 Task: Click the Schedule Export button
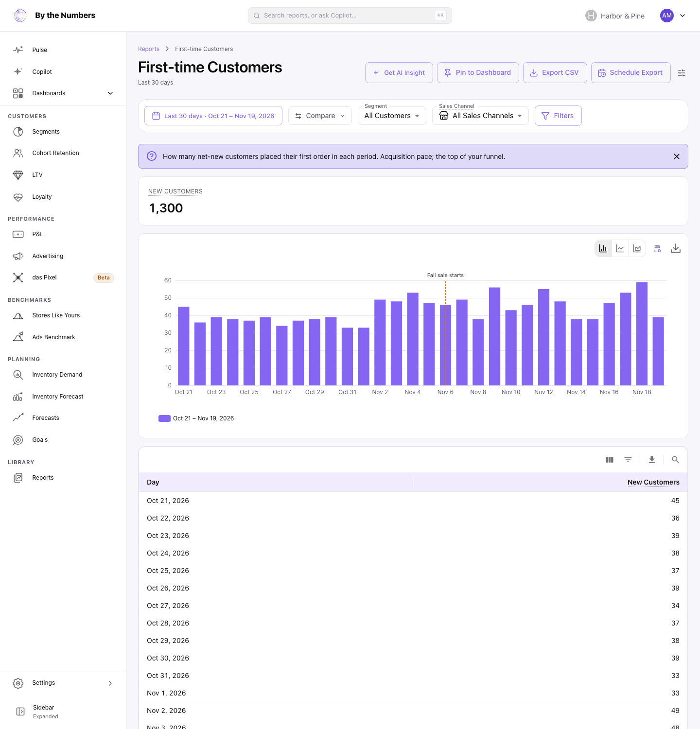point(631,73)
